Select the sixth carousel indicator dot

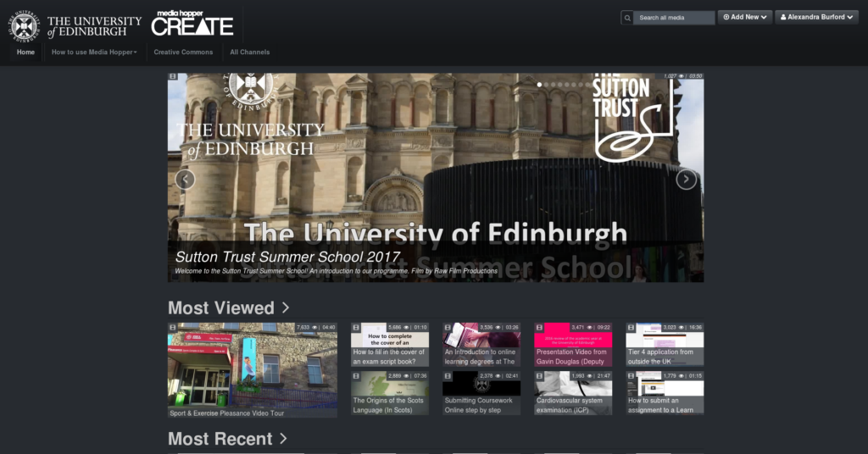[574, 85]
